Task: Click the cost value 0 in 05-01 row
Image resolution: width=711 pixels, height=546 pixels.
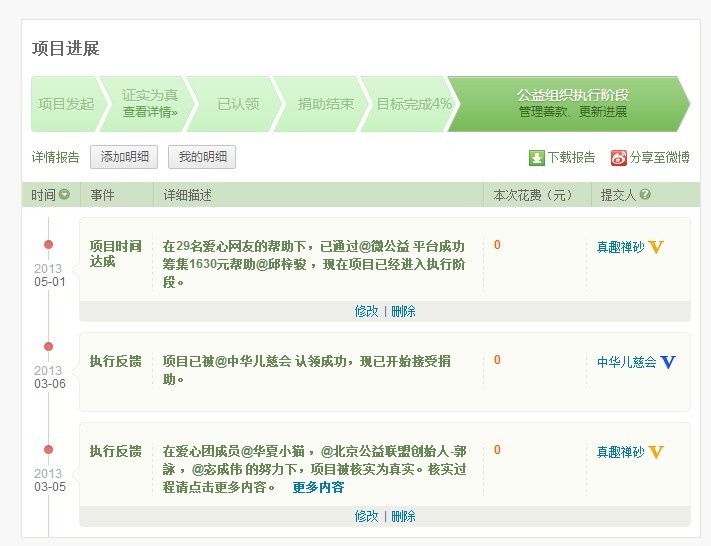Action: 497,245
